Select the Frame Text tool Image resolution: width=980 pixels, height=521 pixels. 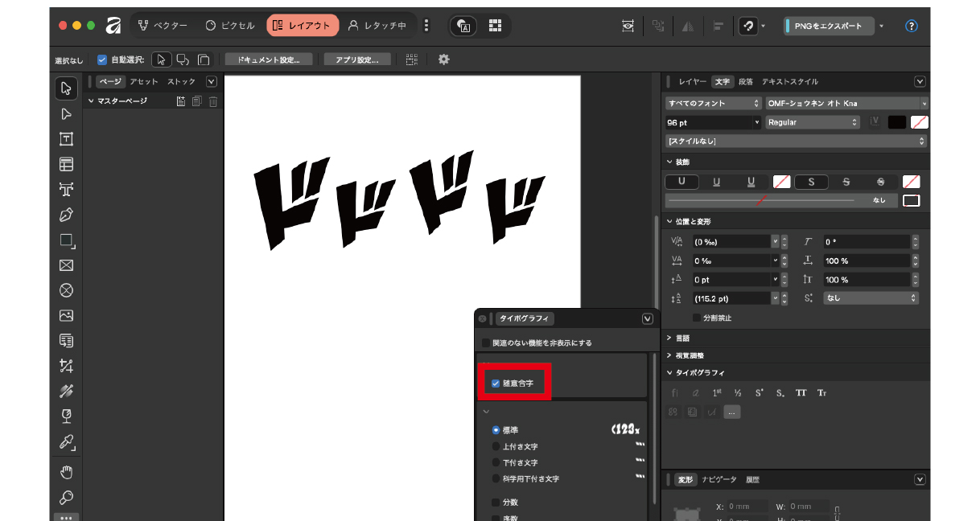point(67,139)
